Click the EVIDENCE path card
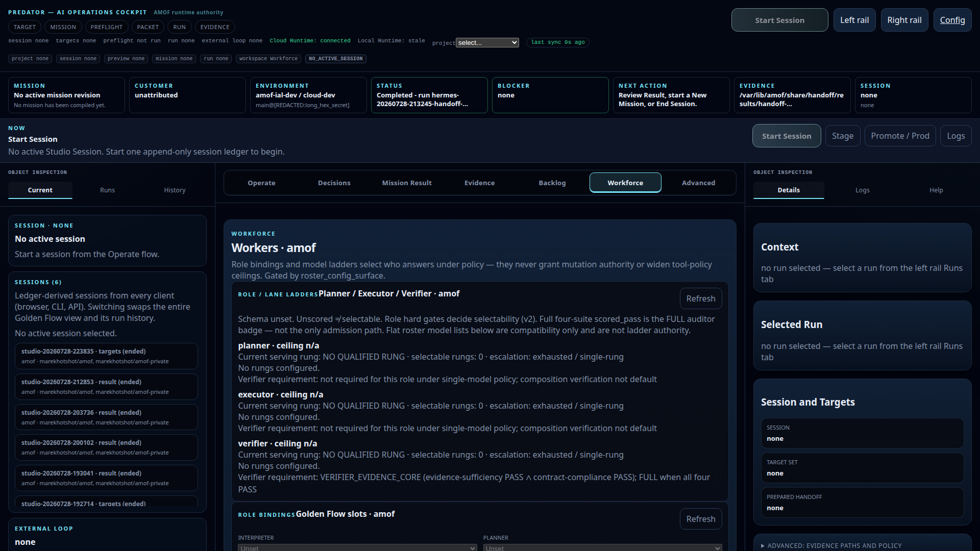Screen dimensions: 980x551 (792, 95)
